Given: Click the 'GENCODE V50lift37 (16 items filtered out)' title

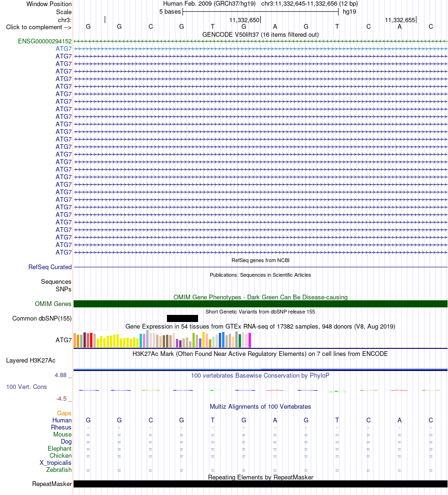Looking at the screenshot, I should coord(260,35).
